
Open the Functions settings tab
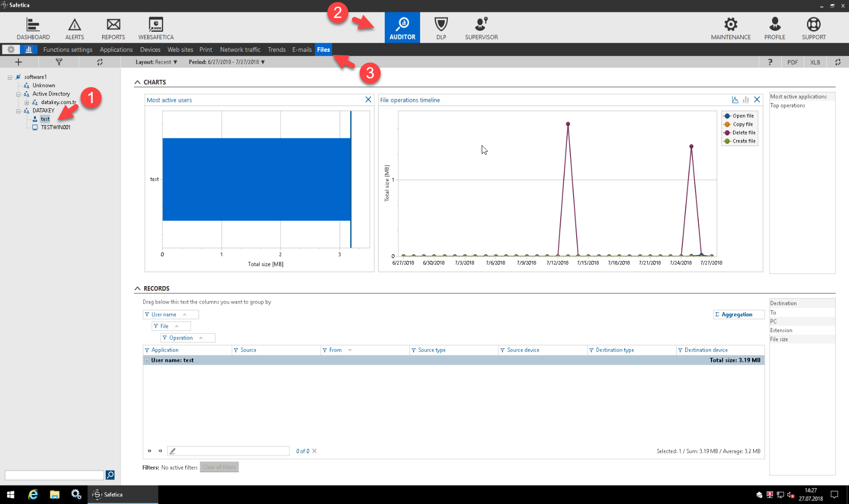pyautogui.click(x=68, y=50)
